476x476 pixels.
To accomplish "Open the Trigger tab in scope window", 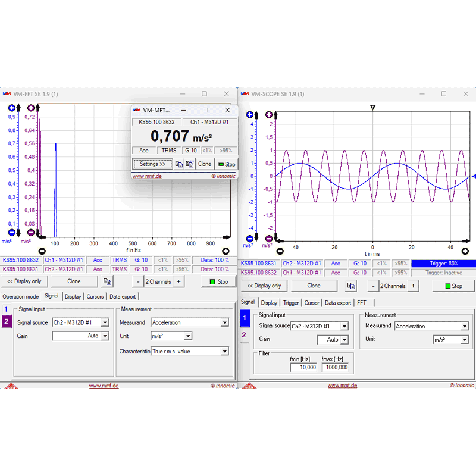I will coord(291,303).
